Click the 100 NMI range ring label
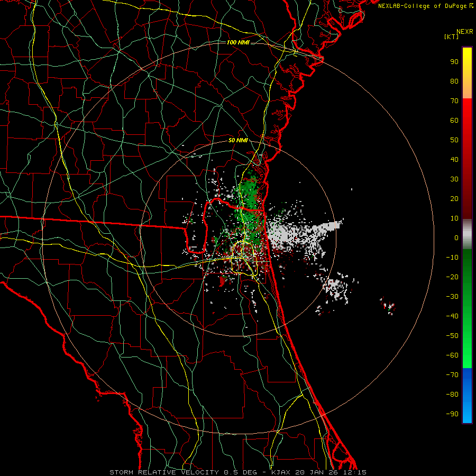Screen dimensions: 476x476 point(238,42)
